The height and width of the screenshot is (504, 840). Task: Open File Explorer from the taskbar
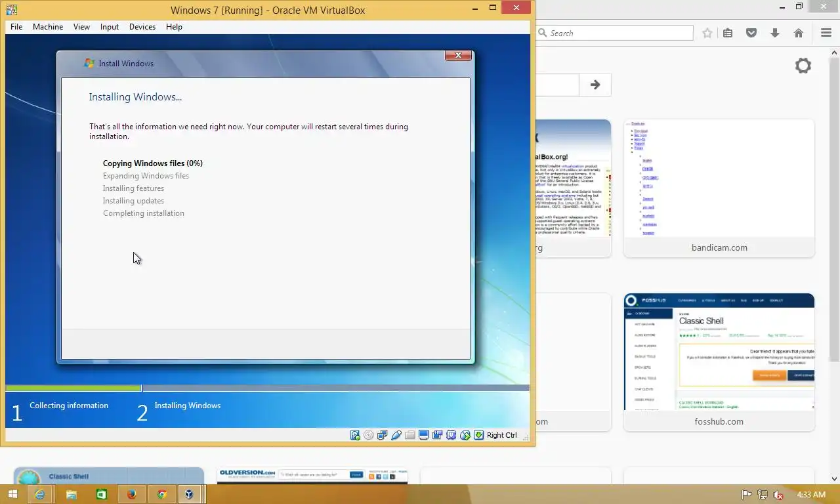(71, 494)
